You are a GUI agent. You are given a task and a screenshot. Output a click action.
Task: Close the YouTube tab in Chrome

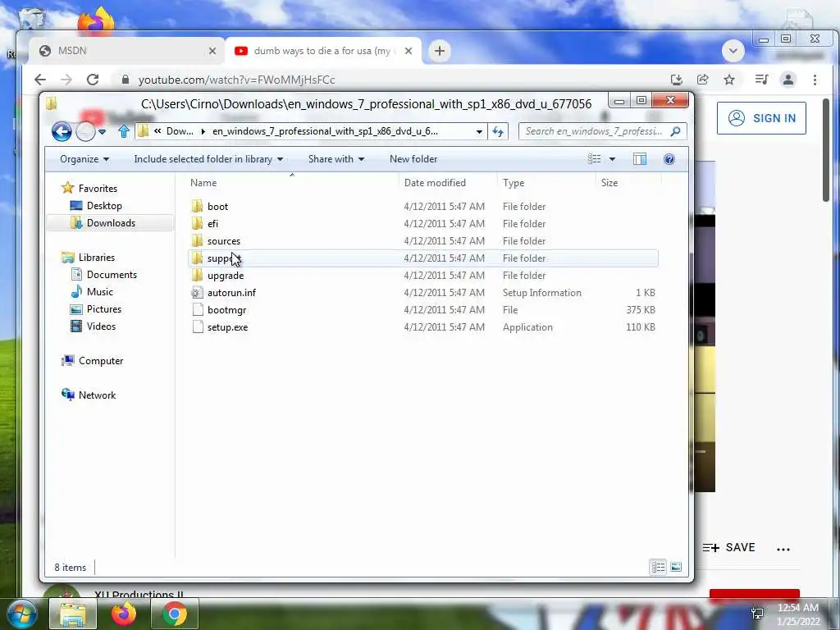(x=409, y=51)
